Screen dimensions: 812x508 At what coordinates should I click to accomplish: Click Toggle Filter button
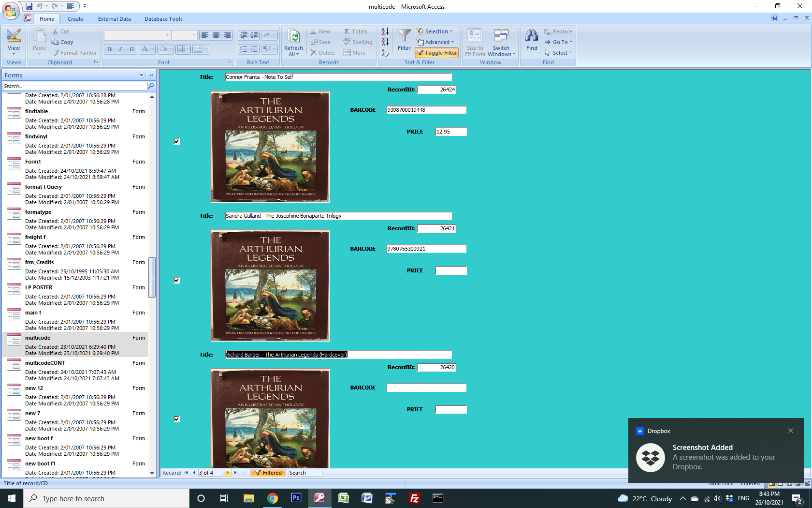point(436,53)
